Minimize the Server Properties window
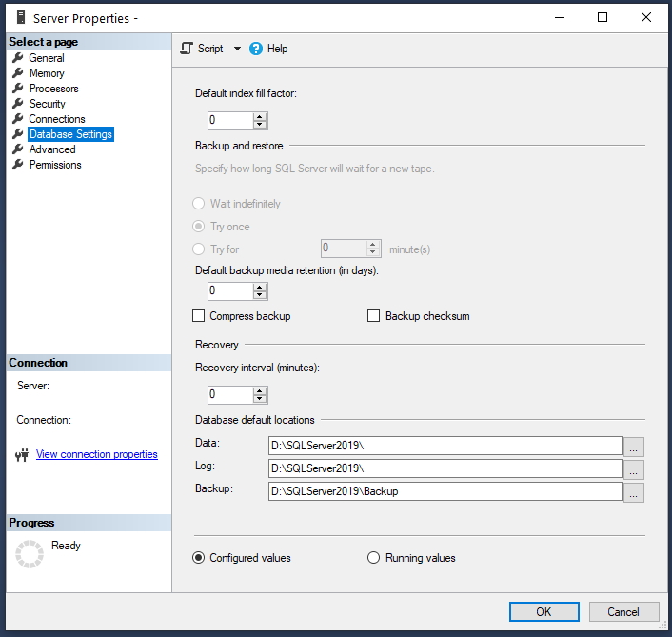 [560, 17]
